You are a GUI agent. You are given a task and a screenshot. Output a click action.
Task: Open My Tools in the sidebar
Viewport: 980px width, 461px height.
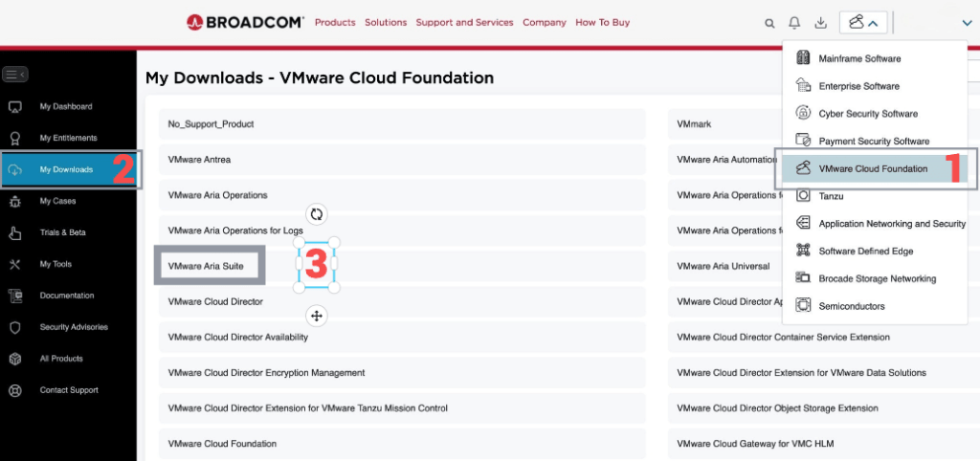56,264
